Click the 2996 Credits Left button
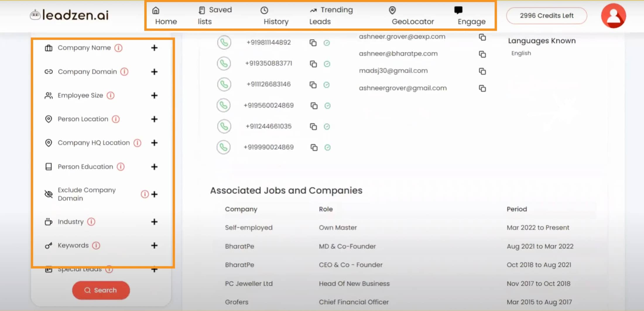 [547, 16]
